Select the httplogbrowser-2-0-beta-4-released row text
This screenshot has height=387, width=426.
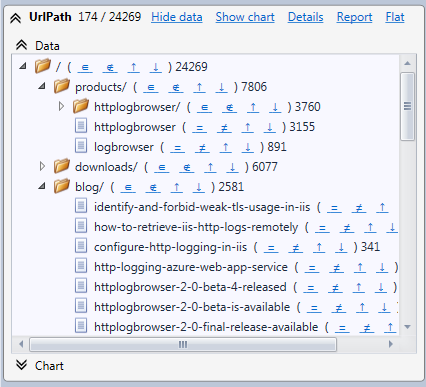click(x=190, y=287)
